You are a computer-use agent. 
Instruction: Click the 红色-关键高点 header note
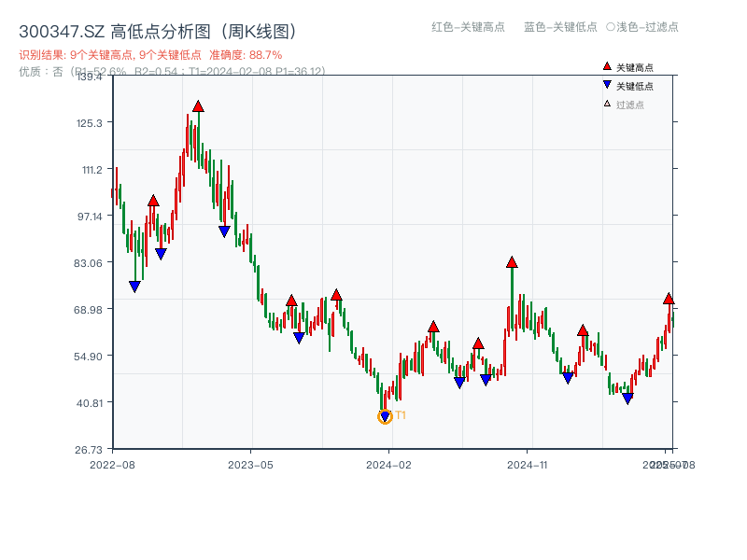pos(468,27)
